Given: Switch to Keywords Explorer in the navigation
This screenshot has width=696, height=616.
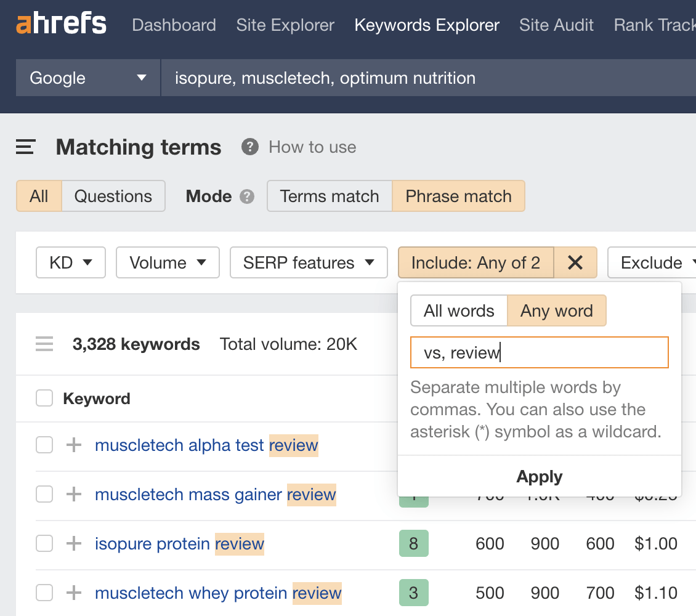Looking at the screenshot, I should [x=426, y=25].
